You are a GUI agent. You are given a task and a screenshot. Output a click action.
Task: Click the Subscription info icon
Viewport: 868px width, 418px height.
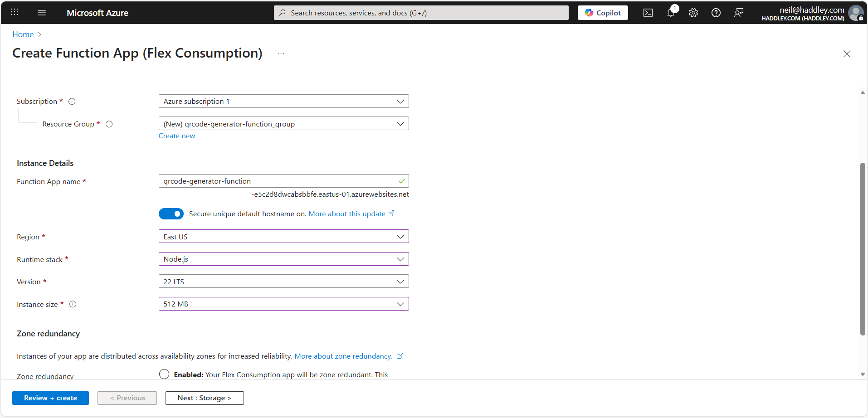pos(72,102)
